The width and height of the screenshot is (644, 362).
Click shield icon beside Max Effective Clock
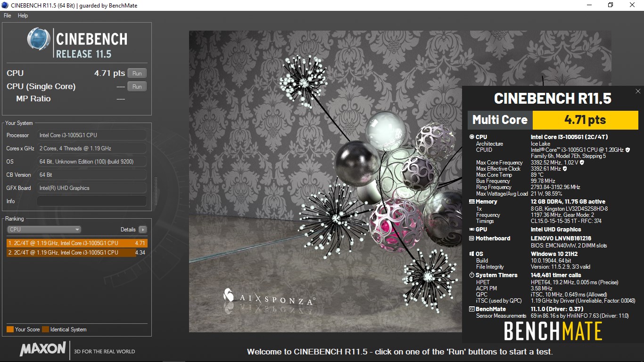pyautogui.click(x=565, y=169)
